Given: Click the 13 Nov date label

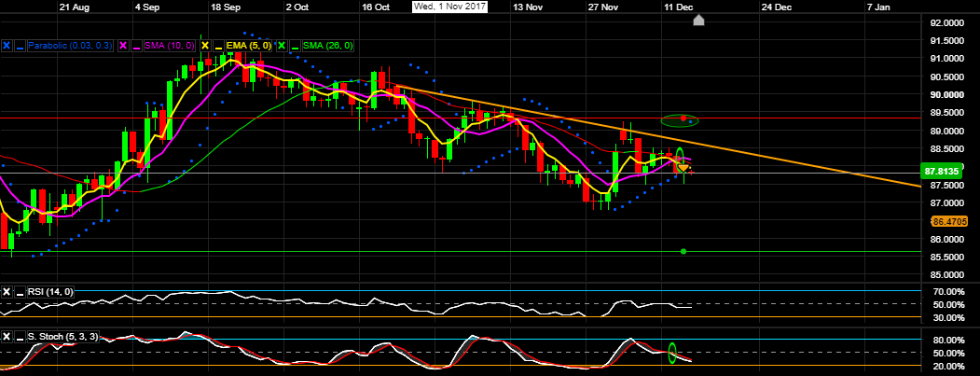Looking at the screenshot, I should coord(527,7).
